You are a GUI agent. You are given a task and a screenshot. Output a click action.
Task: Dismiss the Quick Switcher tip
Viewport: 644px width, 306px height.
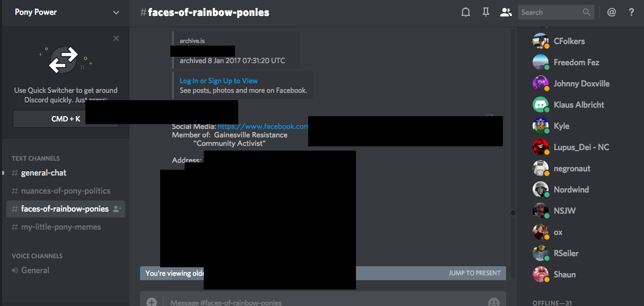[x=116, y=38]
